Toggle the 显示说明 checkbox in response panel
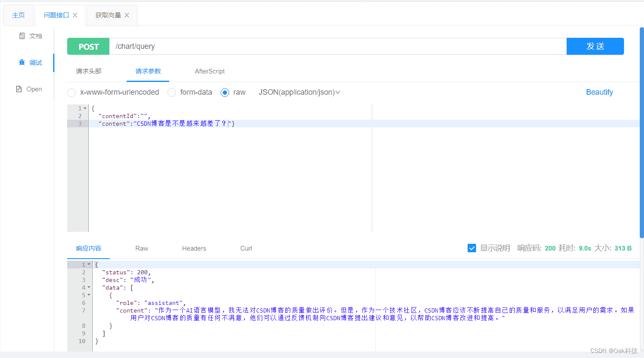This screenshot has height=358, width=644. (x=472, y=248)
